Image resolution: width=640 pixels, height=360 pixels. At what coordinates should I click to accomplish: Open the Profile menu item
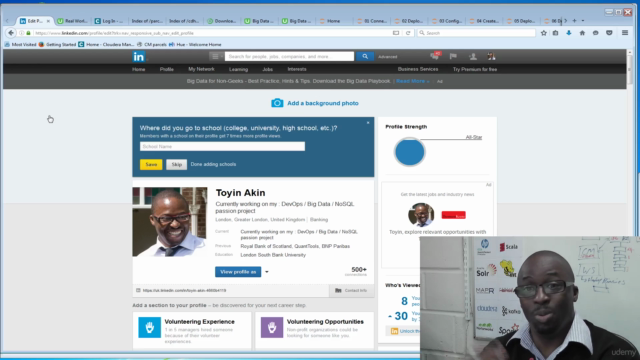167,69
